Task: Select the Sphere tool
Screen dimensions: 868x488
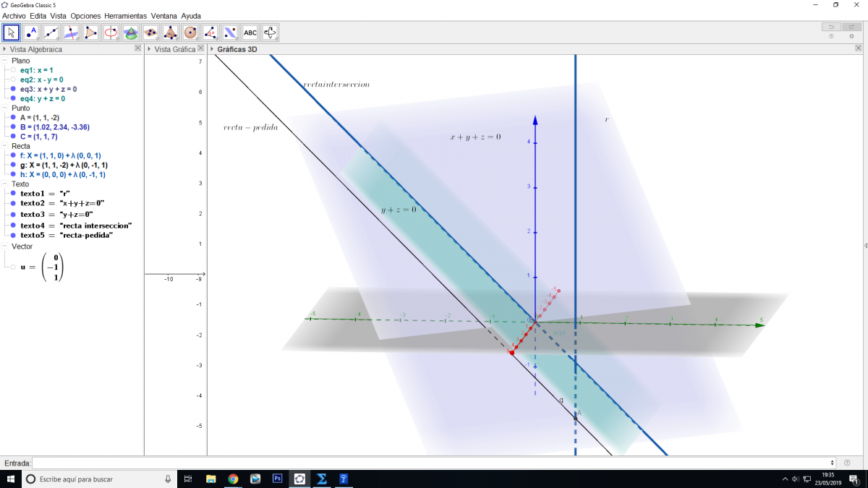Action: [x=190, y=33]
